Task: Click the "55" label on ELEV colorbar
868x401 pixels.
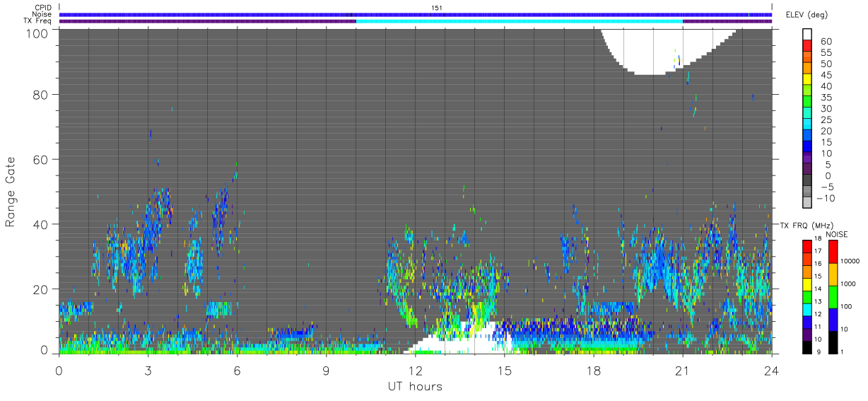Action: 825,53
